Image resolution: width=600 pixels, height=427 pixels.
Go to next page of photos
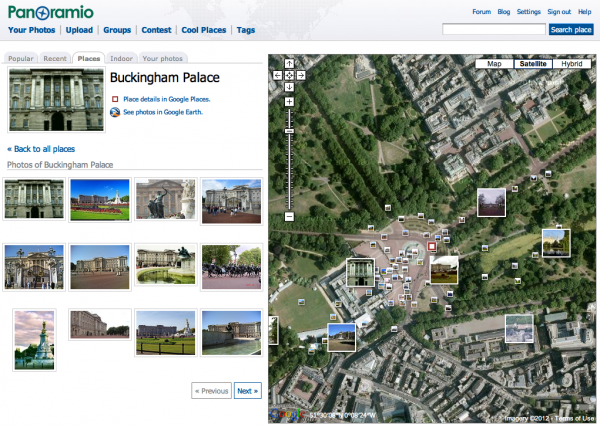(x=247, y=391)
